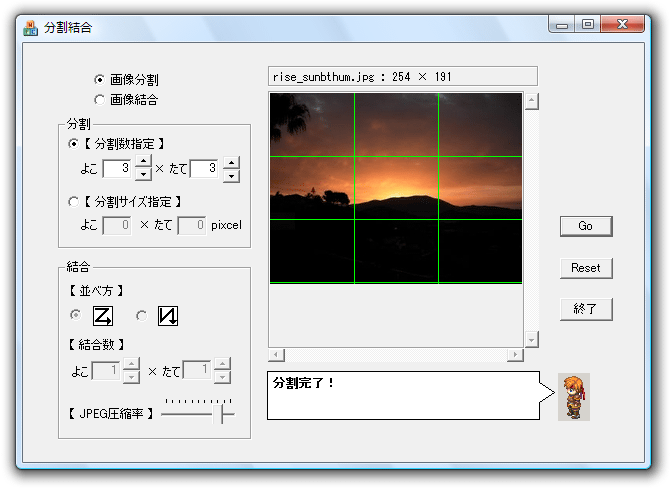Click the rise_sunbthum.jpg filename field
The width and height of the screenshot is (671, 488).
[x=403, y=77]
